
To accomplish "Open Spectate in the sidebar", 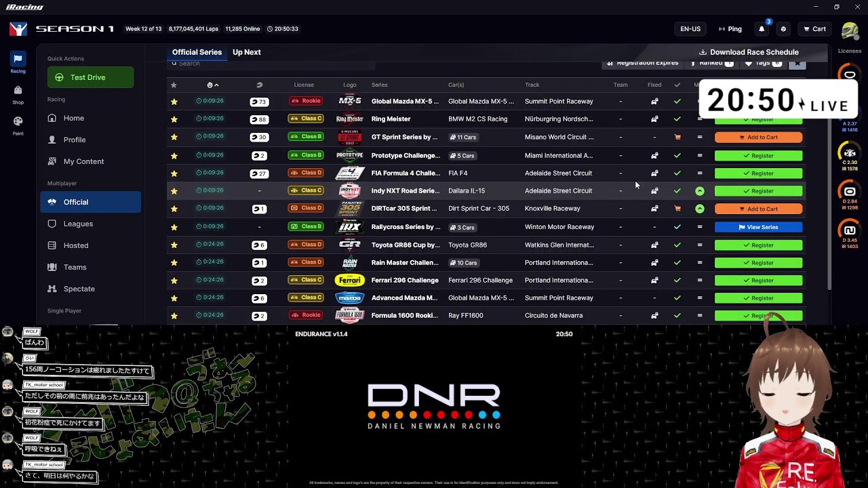I will (79, 289).
